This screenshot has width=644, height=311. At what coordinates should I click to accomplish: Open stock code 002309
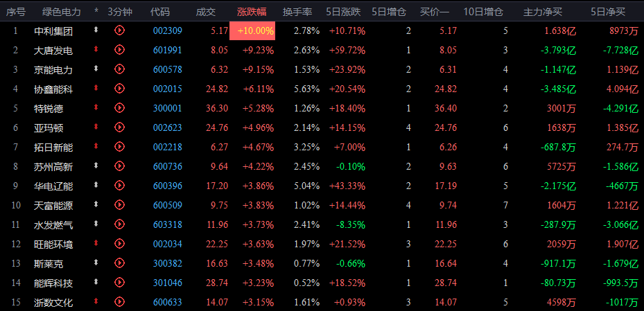(x=168, y=30)
